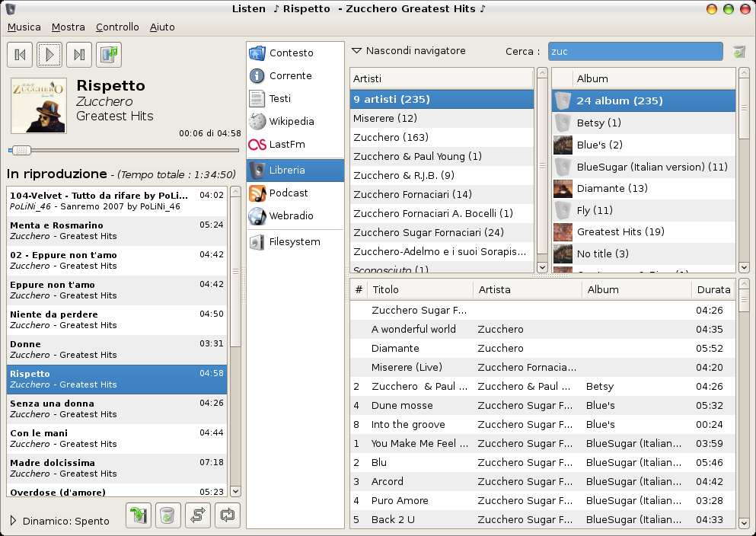This screenshot has width=756, height=536.
Task: Select the '9 artisti (235)' row
Action: point(442,99)
